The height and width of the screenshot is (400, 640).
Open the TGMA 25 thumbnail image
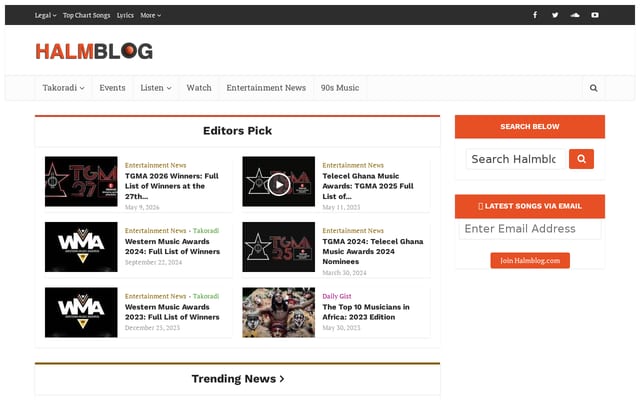[x=279, y=247]
